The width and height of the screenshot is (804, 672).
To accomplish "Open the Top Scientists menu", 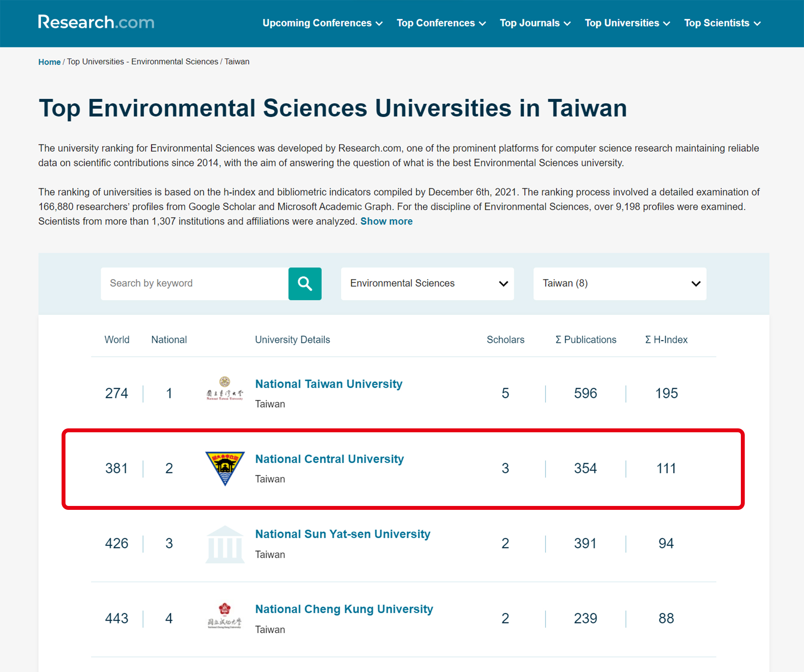I will click(x=722, y=23).
